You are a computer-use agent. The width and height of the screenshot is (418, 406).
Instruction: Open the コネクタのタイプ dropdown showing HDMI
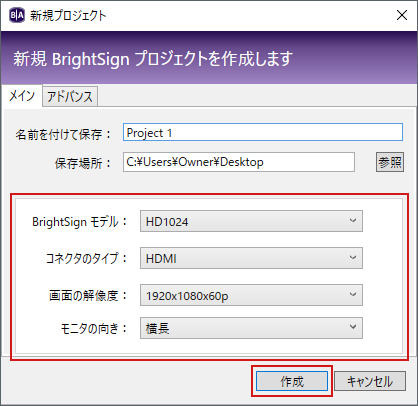point(251,258)
